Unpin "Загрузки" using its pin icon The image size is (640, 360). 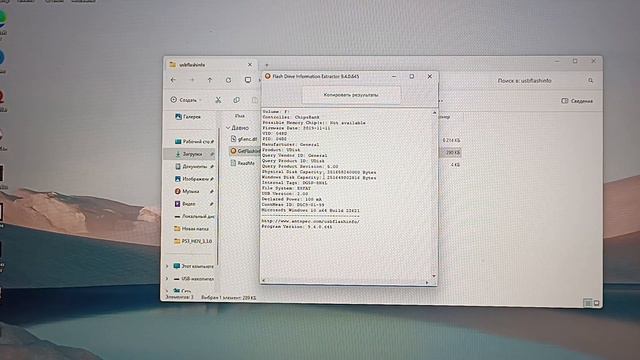212,154
